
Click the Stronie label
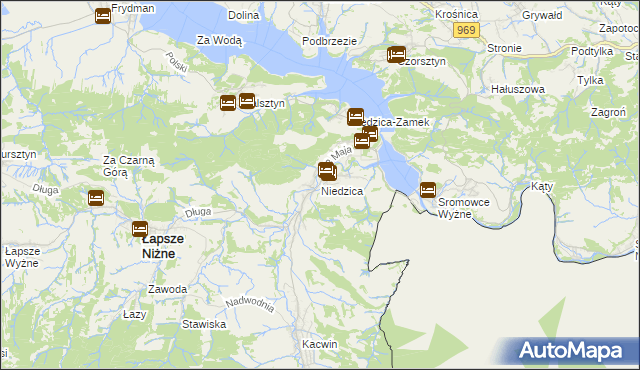click(x=504, y=48)
